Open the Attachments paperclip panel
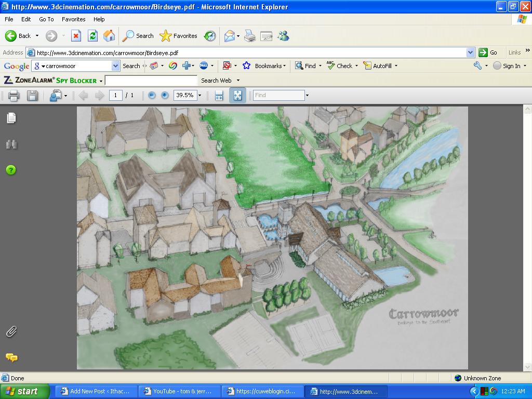The image size is (532, 399). point(11,331)
